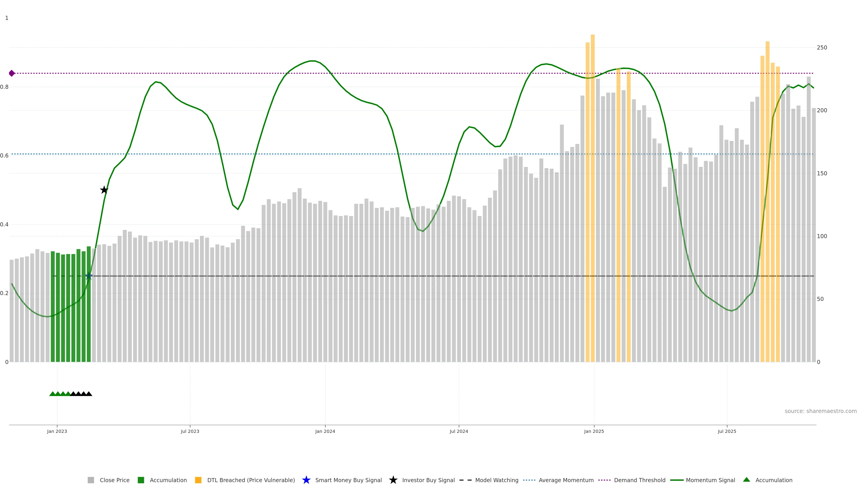Toggle Demand Threshold legend entry

pyautogui.click(x=639, y=480)
